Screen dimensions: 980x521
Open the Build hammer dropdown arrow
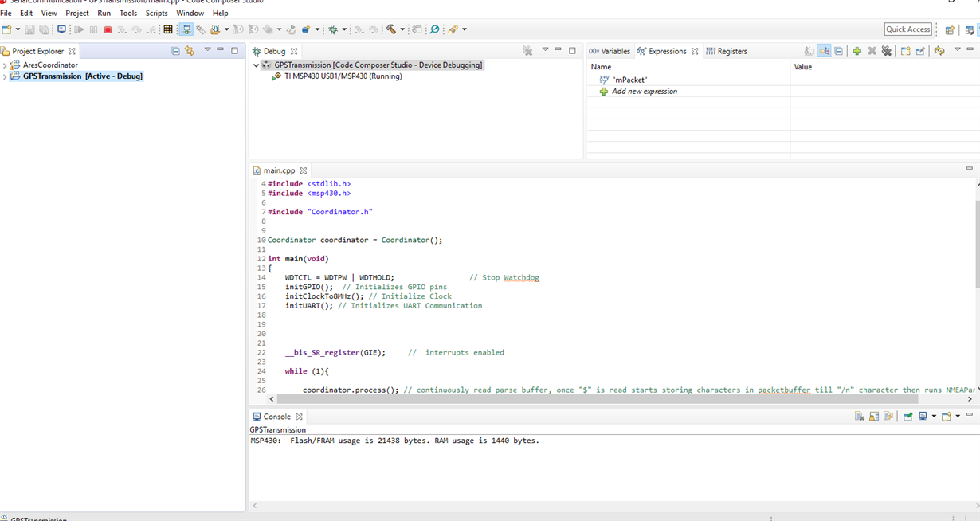pyautogui.click(x=402, y=29)
